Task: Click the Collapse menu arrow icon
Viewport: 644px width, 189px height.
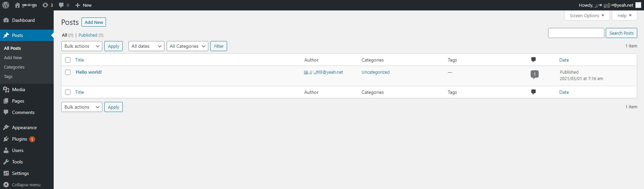Action: click(6, 185)
